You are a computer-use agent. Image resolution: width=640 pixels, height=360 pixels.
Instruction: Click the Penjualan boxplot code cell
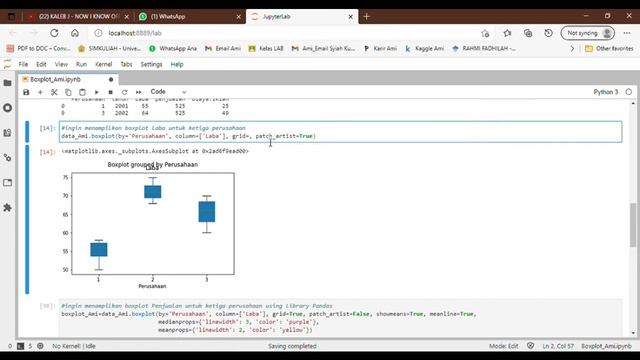[340, 318]
